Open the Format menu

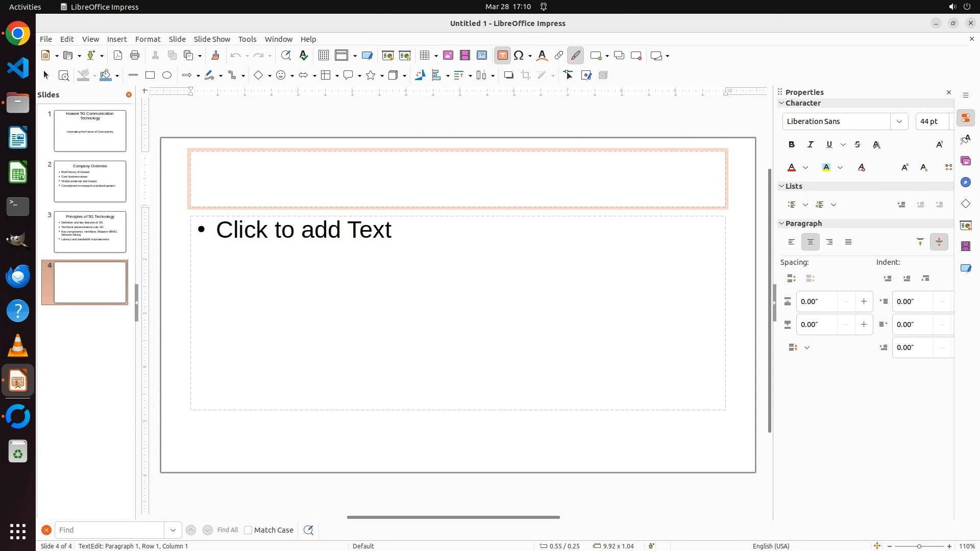coord(148,39)
